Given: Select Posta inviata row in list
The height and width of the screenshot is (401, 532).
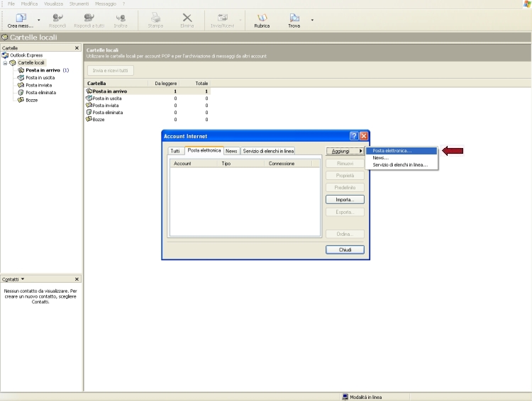Looking at the screenshot, I should coord(148,106).
